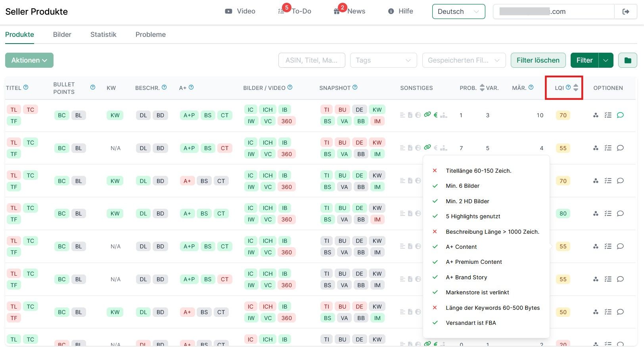
Task: Click 'Markenstore ist verlinkt' tooltip entry
Action: (x=477, y=292)
